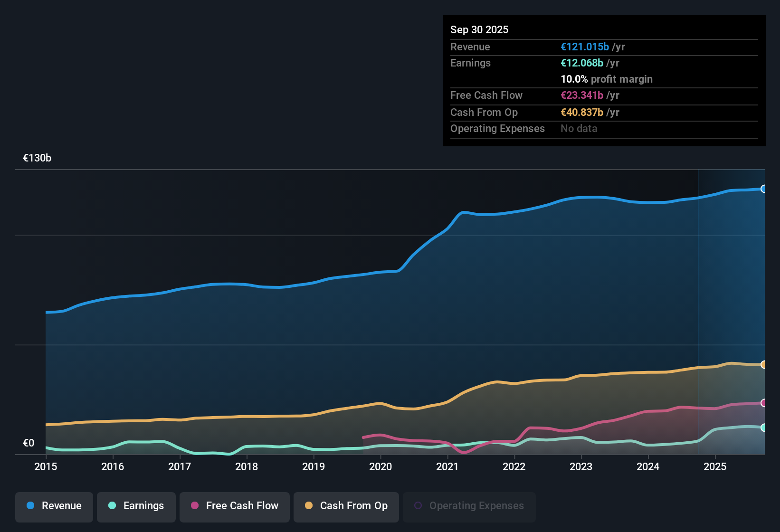Click the Free Cash Flow legend dot

pos(194,506)
